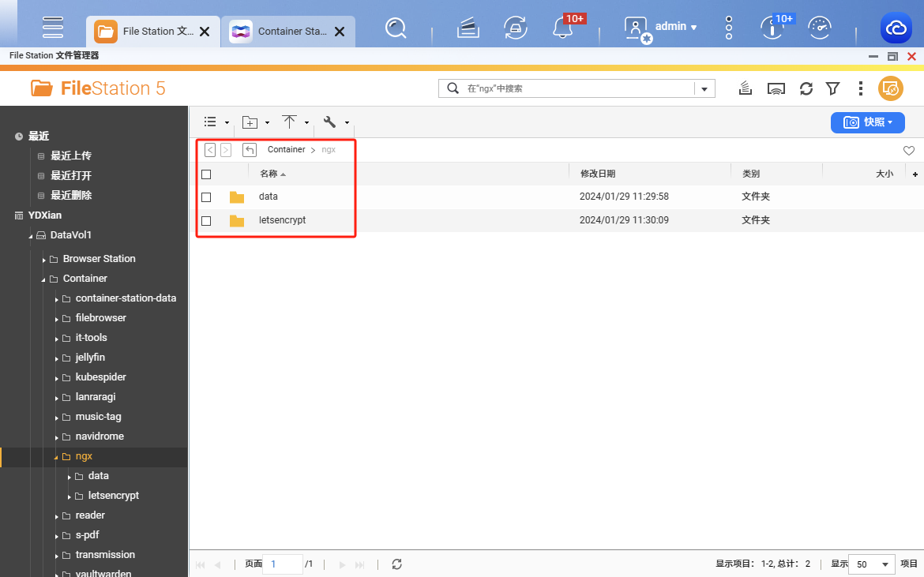Open the FileStation background tasks icon

tap(746, 88)
